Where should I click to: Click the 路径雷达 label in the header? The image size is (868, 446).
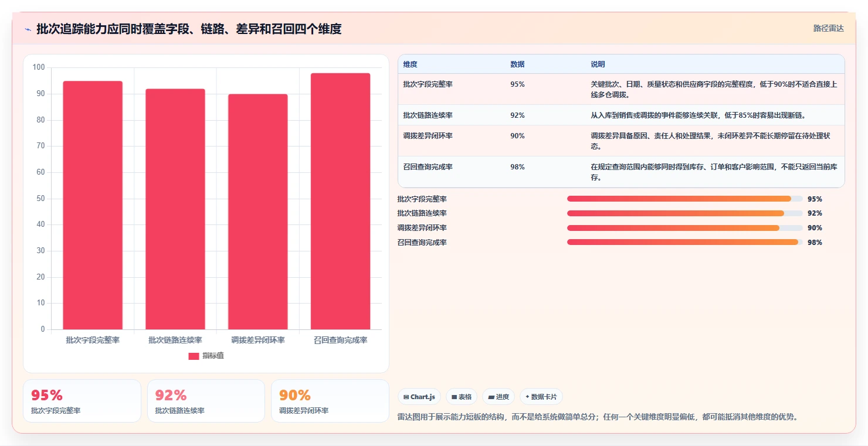click(x=829, y=28)
